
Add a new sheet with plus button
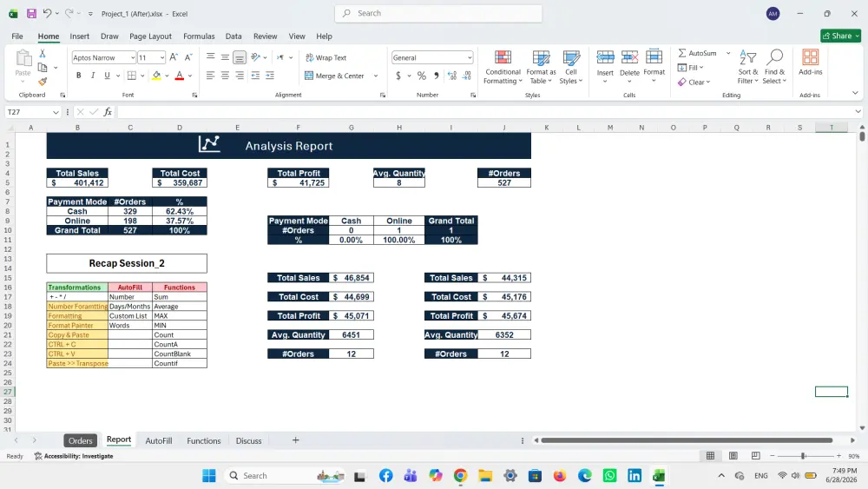click(296, 440)
